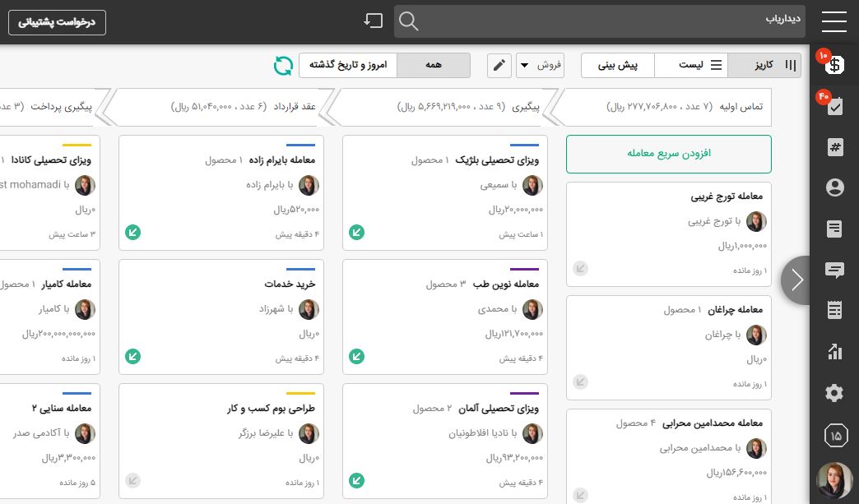
Task: Open the tasks checklist icon with badge
Action: click(834, 106)
